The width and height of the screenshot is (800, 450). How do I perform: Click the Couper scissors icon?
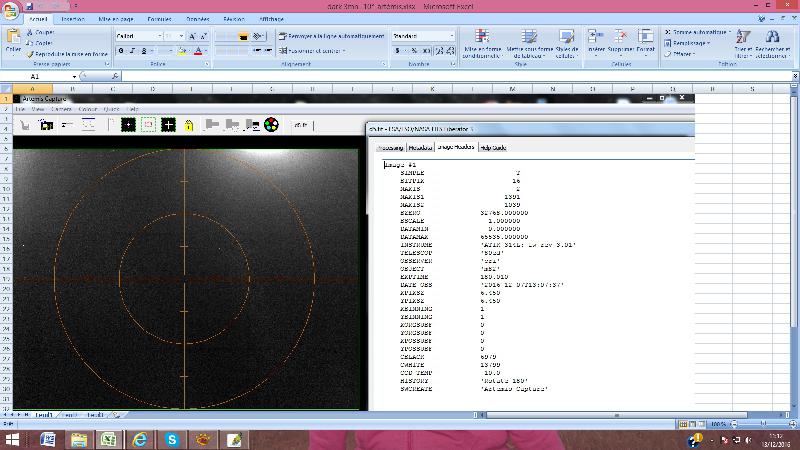point(30,32)
